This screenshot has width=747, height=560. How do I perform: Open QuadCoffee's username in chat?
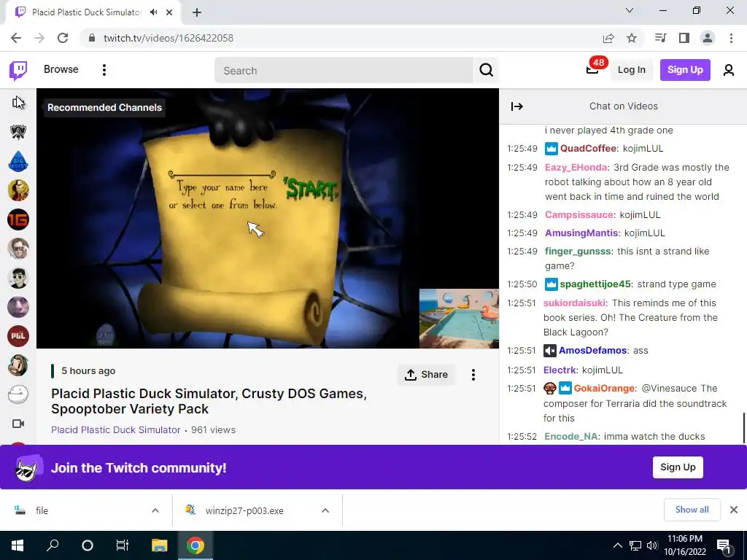point(588,149)
